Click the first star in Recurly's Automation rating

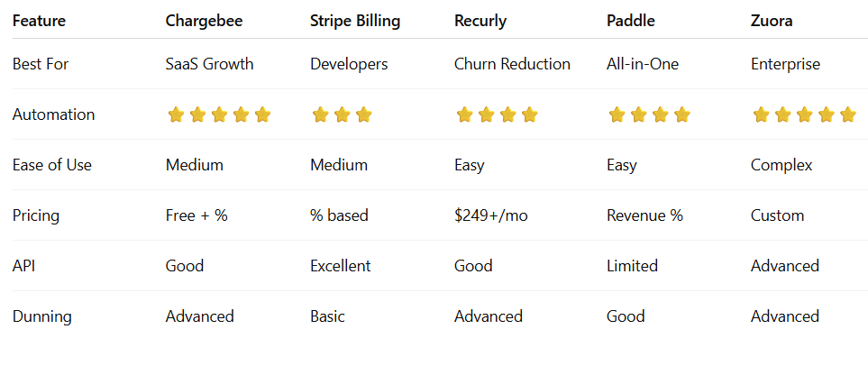[x=464, y=114]
